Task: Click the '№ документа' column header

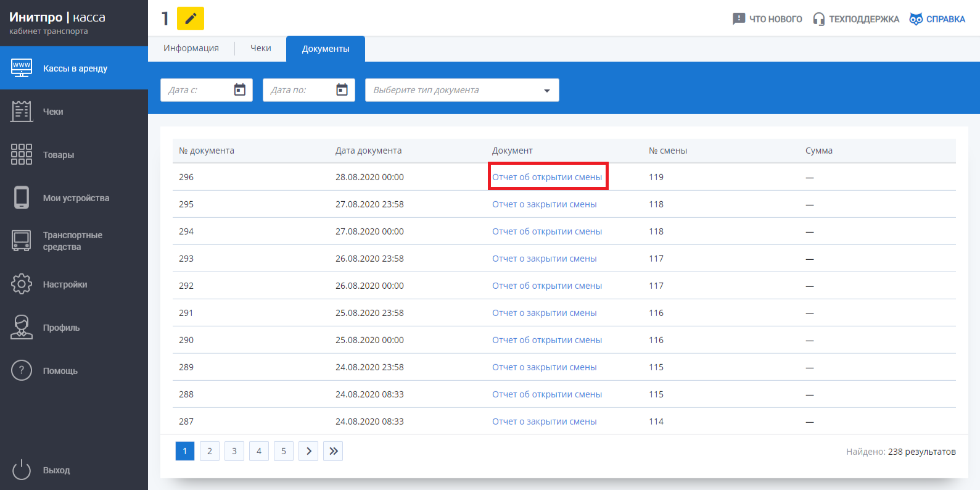Action: 207,151
